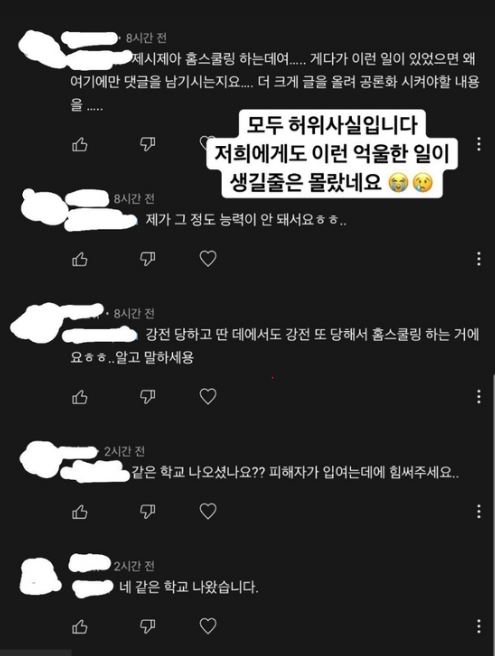Heart the '네 같은 학교 나왔습니다' reply

pos(208,626)
